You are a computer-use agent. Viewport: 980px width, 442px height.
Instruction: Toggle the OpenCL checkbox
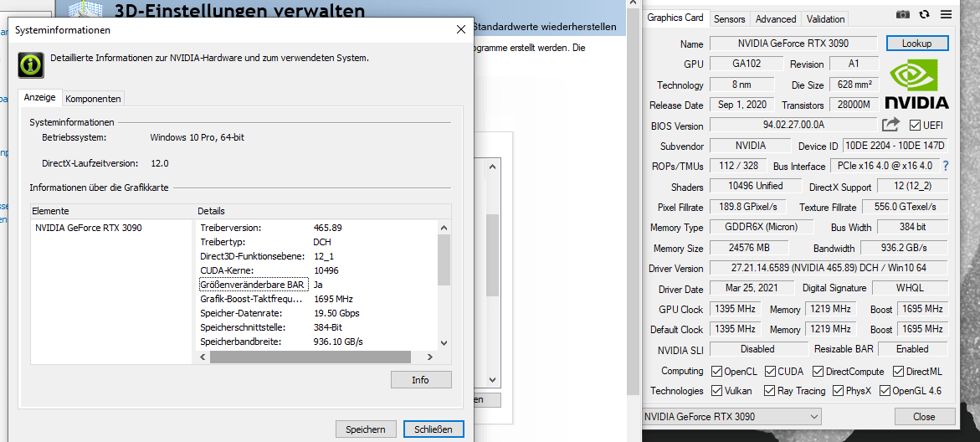coord(716,372)
